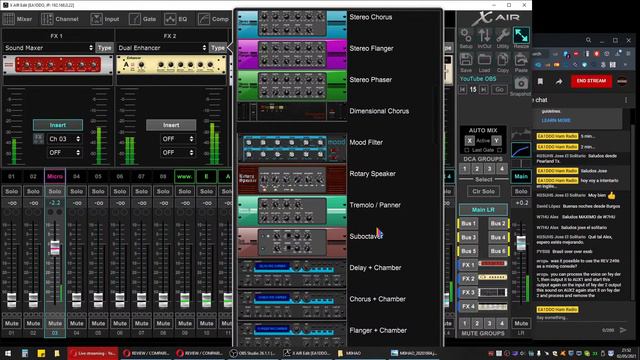Toggle Solo on Main channel

[x=521, y=191]
